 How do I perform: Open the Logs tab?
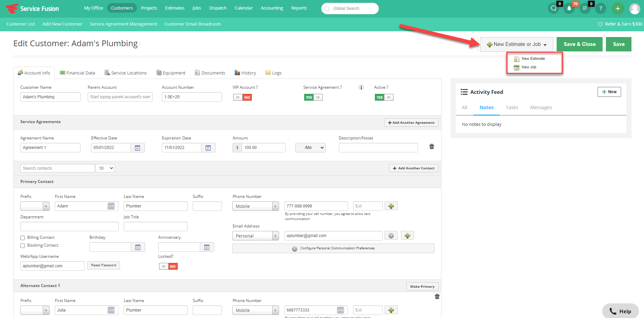coord(274,73)
